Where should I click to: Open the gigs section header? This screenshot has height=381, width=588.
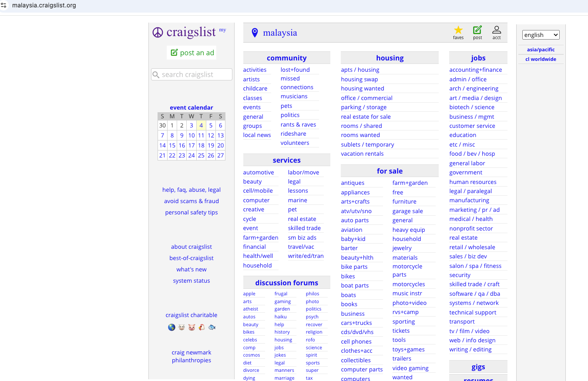tap(478, 367)
